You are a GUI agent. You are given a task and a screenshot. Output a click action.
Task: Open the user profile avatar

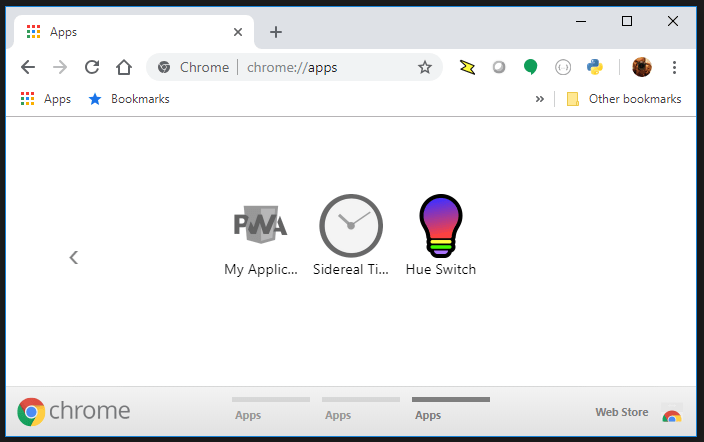(642, 67)
